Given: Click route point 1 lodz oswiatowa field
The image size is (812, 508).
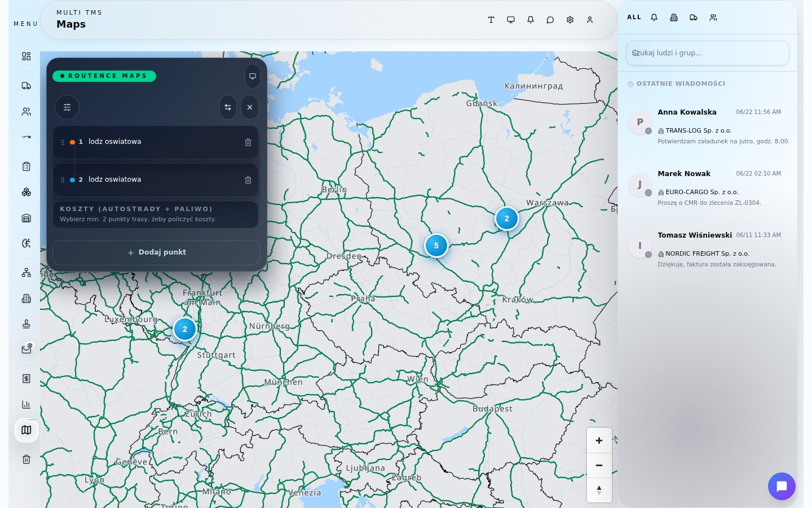Looking at the screenshot, I should pos(156,142).
